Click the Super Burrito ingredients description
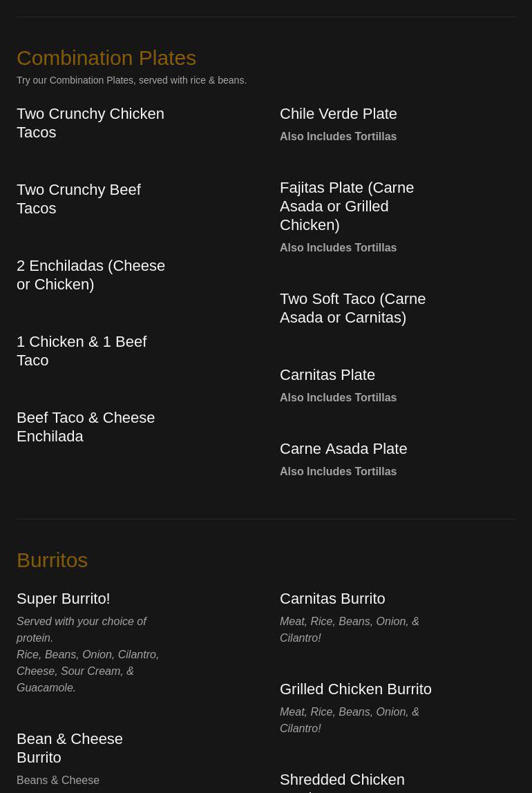The image size is (532, 793). (x=88, y=654)
